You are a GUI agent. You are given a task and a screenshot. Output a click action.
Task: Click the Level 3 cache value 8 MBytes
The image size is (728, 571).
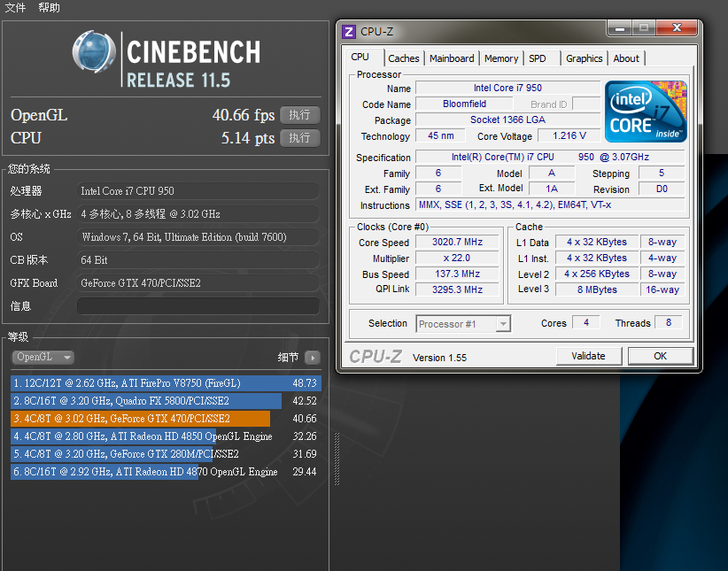[597, 289]
